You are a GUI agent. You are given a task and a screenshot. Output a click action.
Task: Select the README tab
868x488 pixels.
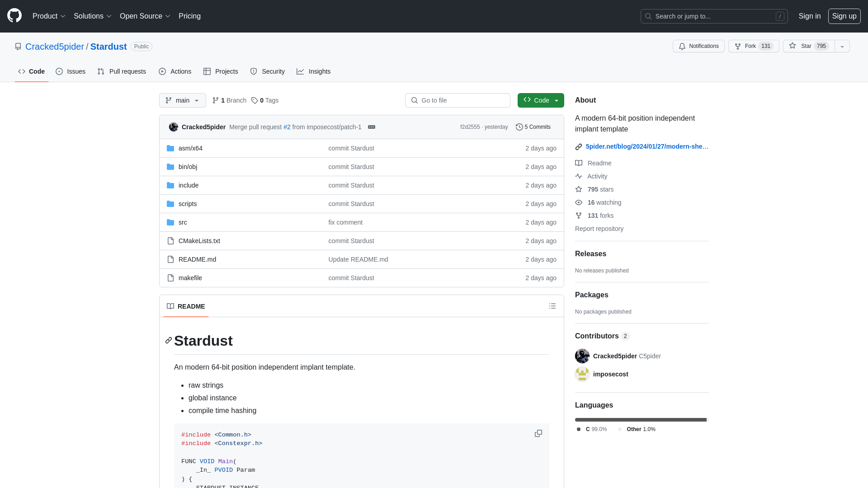[186, 306]
